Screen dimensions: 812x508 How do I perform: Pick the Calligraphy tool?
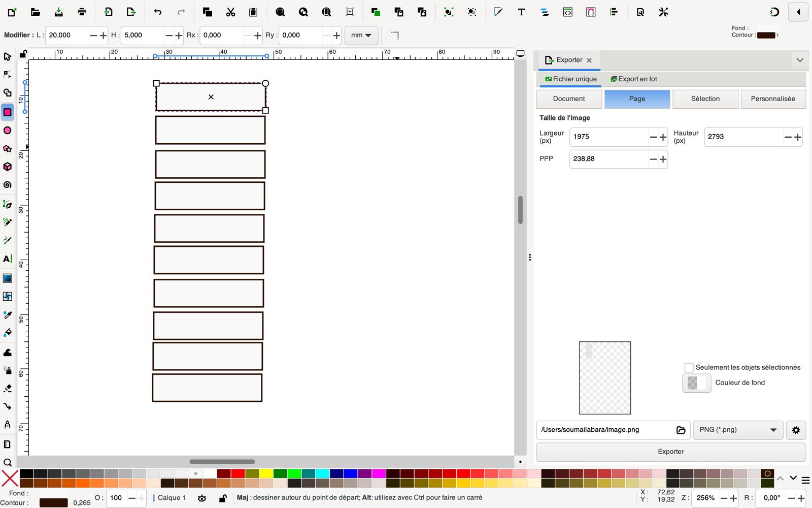tap(7, 240)
